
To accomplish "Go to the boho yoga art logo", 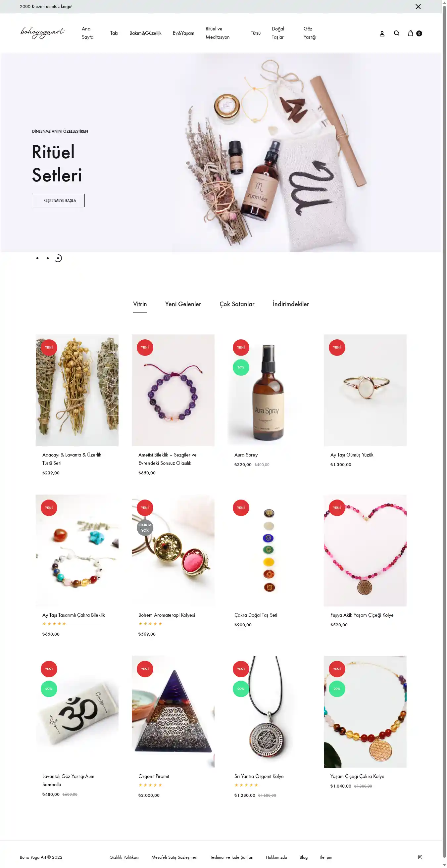I will (x=42, y=33).
